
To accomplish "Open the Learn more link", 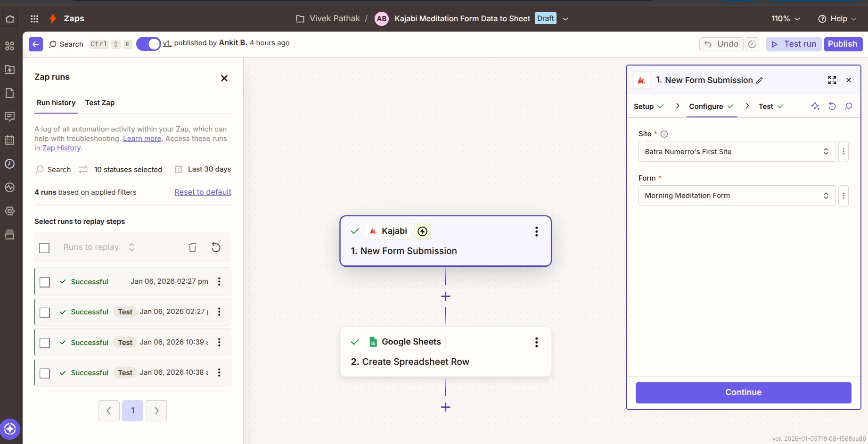I will point(142,139).
